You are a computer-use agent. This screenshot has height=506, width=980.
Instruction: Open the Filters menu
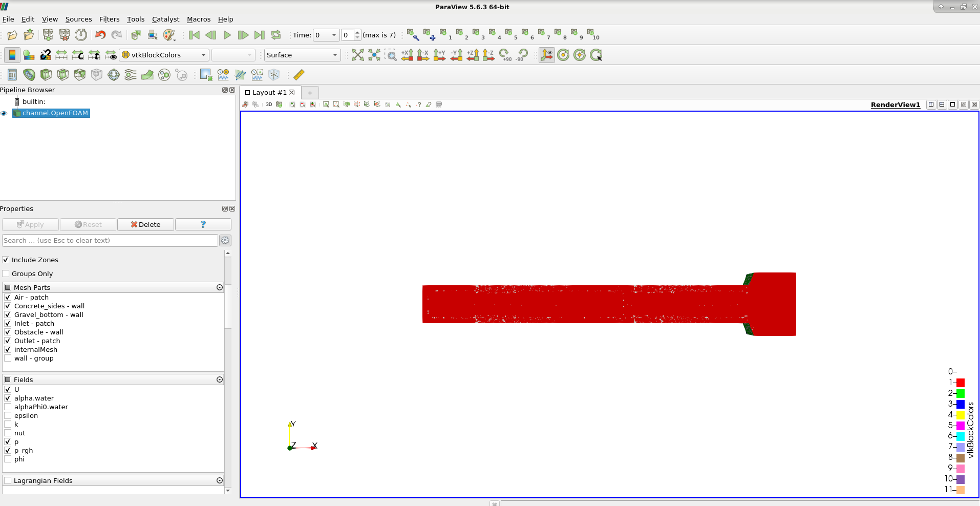110,19
